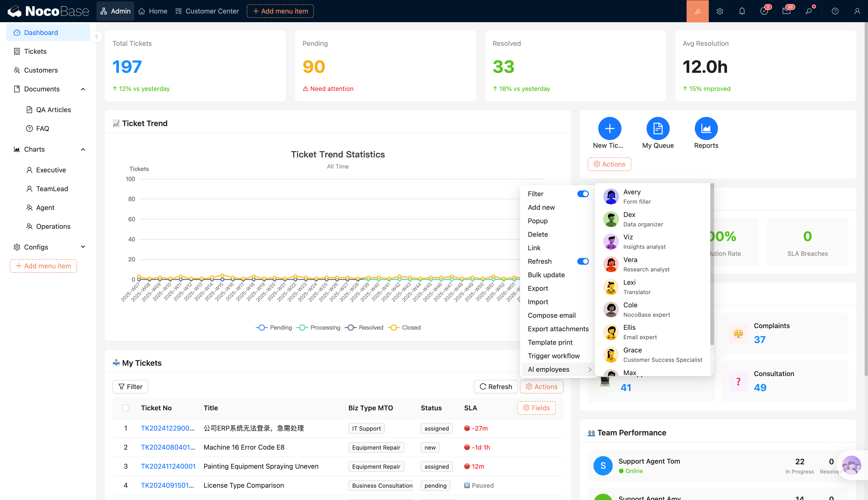Open the My Queue document icon

(x=658, y=128)
